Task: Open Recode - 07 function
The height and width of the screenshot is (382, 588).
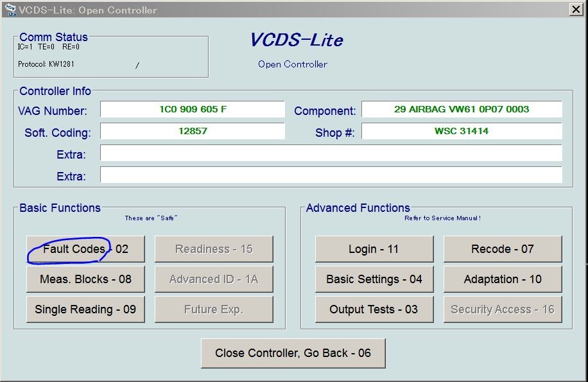Action: [503, 249]
